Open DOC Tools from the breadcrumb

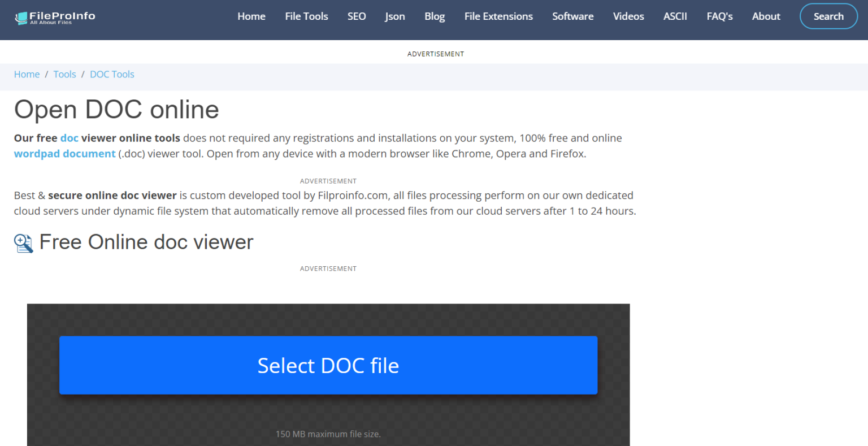112,74
